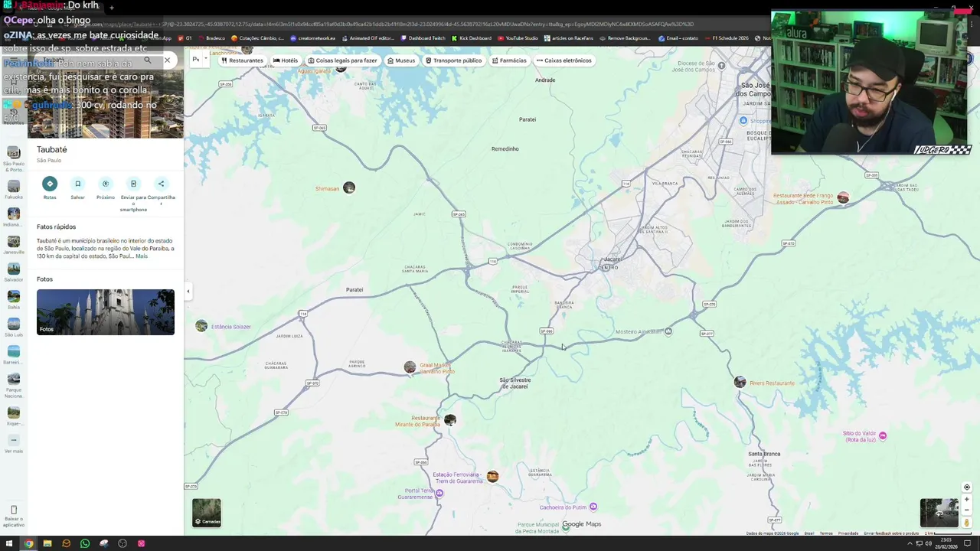Filter map by Restaurantes
The height and width of the screenshot is (551, 980).
pyautogui.click(x=242, y=60)
